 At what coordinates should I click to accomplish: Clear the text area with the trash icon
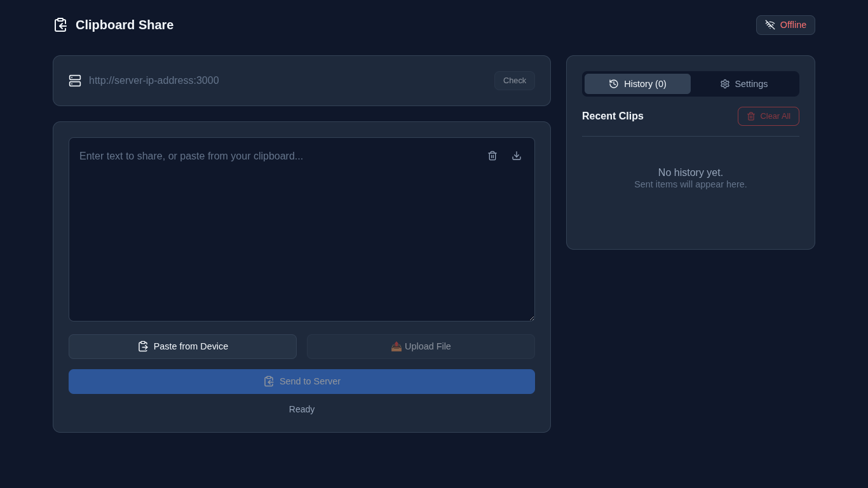(492, 156)
